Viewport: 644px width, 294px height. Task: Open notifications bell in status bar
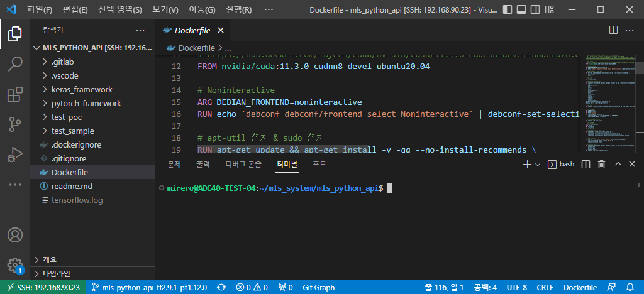click(x=630, y=288)
